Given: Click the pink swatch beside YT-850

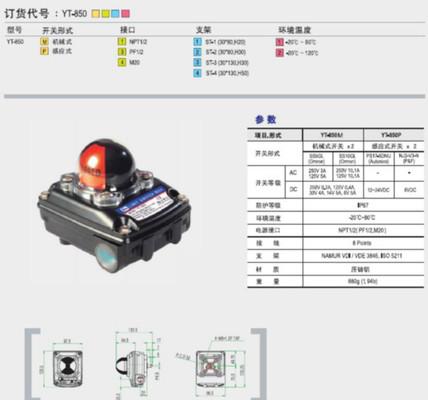Looking at the screenshot, I should (x=125, y=14).
